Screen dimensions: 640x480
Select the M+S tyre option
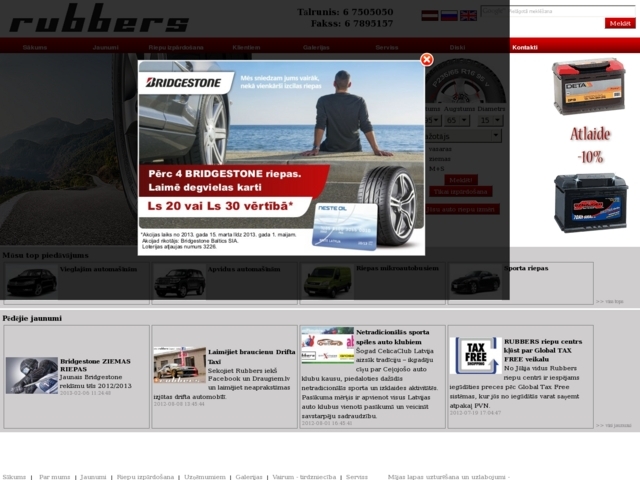[436, 169]
